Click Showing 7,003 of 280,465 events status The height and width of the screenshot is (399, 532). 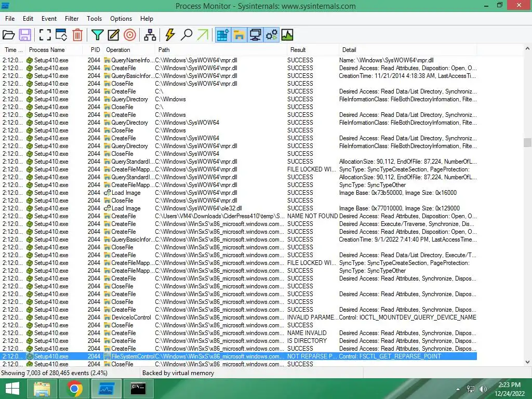pos(54,373)
